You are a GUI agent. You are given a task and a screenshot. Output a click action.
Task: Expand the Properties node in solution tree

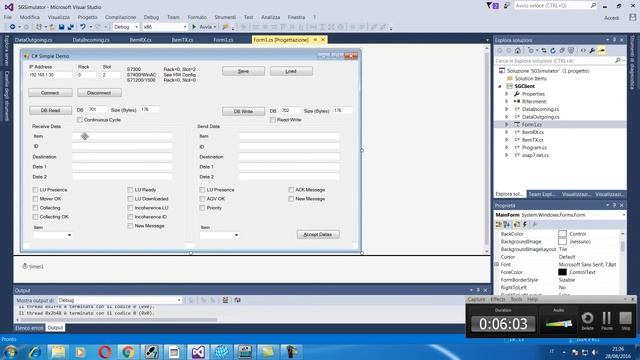click(x=507, y=94)
